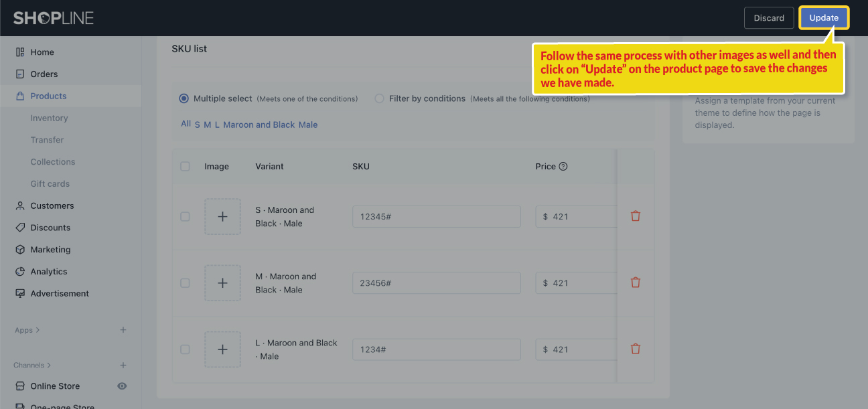Viewport: 868px width, 409px height.
Task: Click trash icon for M variant row
Action: [636, 282]
